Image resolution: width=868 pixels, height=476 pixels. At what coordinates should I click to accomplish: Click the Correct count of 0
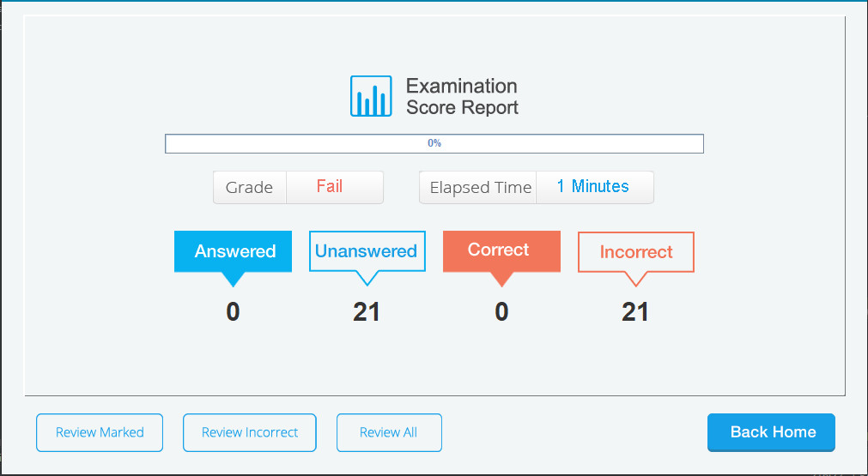coord(501,312)
